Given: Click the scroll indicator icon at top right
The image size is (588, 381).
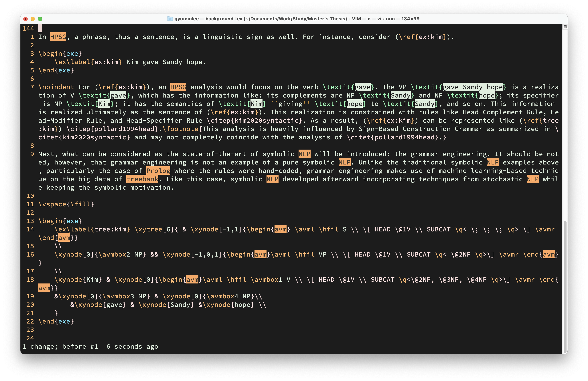Looking at the screenshot, I should [565, 27].
